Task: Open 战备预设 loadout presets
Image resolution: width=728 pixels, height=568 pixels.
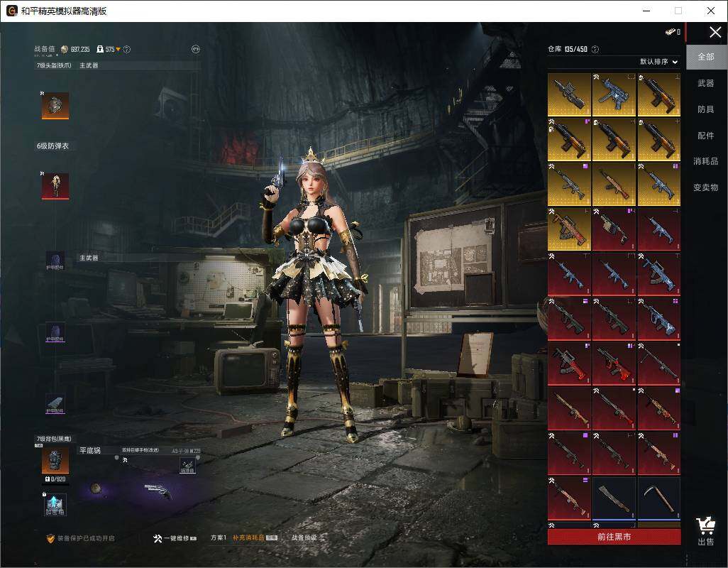Action: point(304,537)
